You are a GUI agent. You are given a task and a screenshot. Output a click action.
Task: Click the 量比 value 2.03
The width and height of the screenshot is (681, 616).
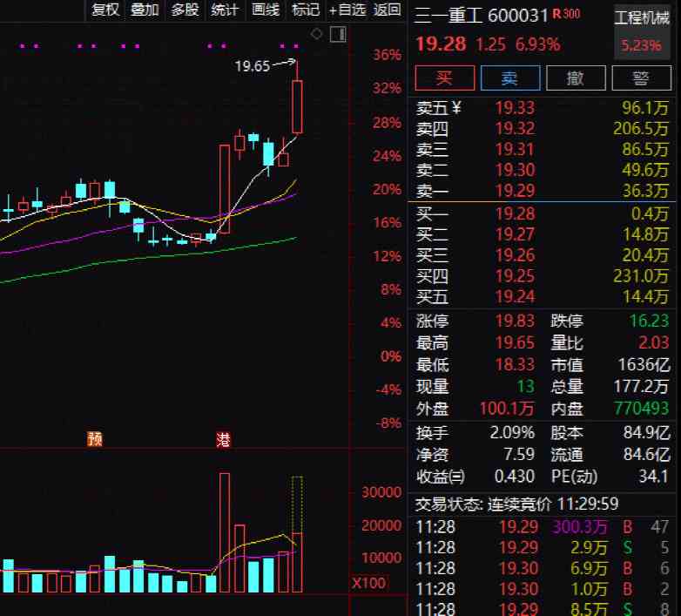[x=654, y=342]
